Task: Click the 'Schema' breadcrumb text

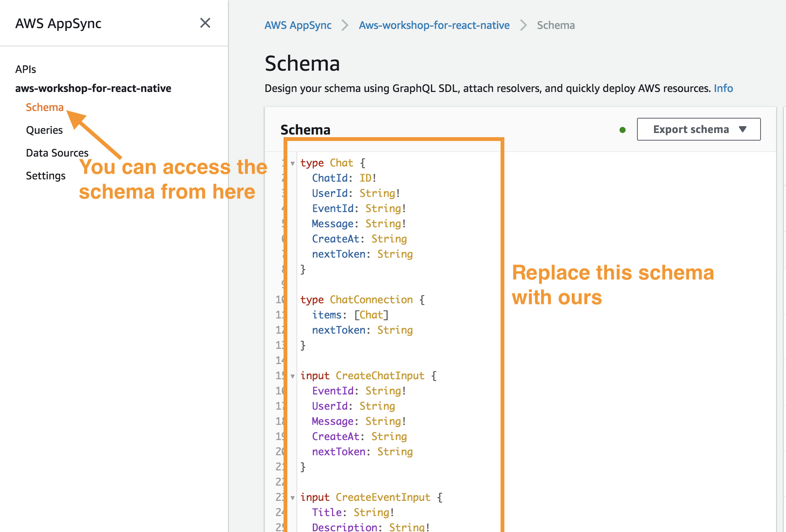Action: pos(556,25)
